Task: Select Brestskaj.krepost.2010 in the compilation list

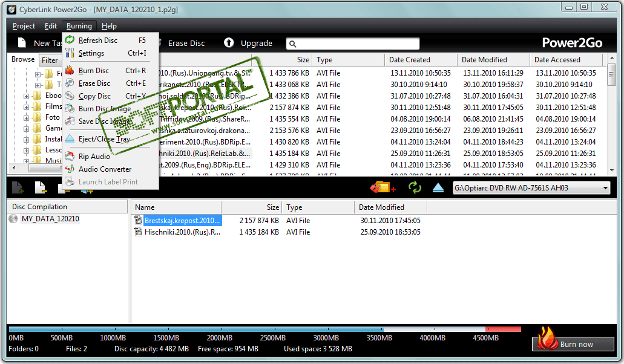Action: coord(182,221)
